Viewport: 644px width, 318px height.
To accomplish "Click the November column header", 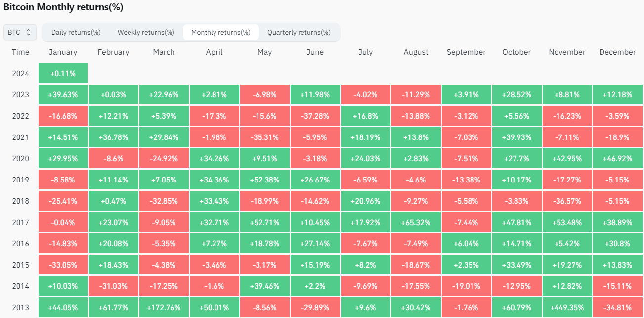I will [x=567, y=52].
